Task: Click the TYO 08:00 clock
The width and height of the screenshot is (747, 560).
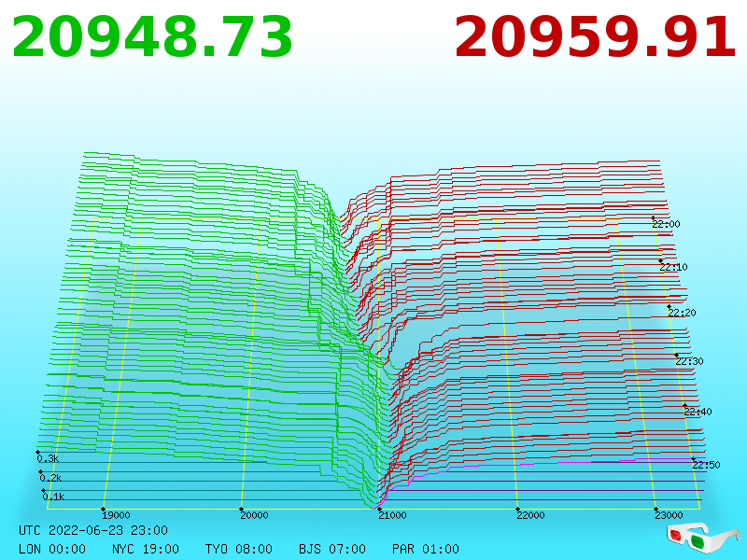Action: [x=239, y=549]
